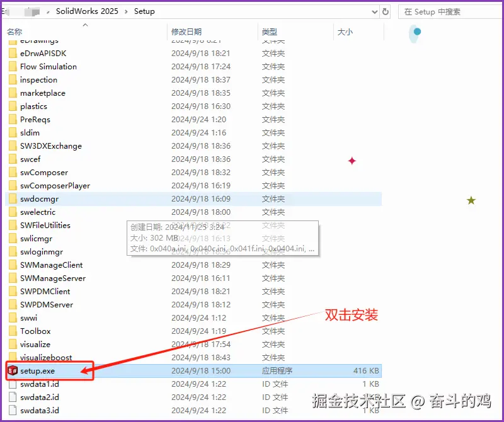Click the marketplace folder icon
Image resolution: width=504 pixels, height=422 pixels.
click(13, 93)
